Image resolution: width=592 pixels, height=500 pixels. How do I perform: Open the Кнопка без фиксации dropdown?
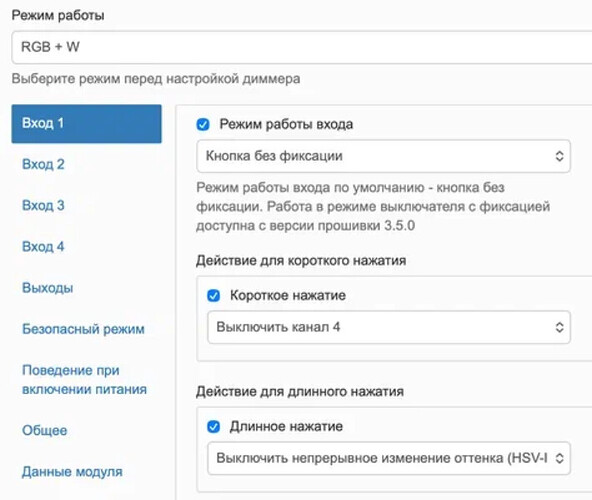[383, 156]
